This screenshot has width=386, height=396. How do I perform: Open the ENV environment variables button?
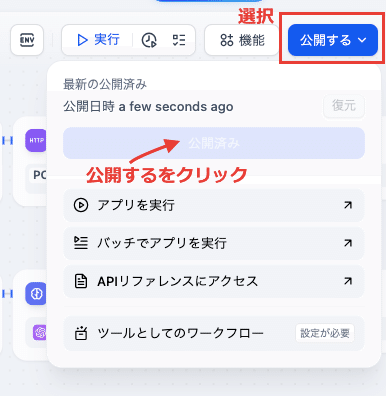click(x=27, y=40)
